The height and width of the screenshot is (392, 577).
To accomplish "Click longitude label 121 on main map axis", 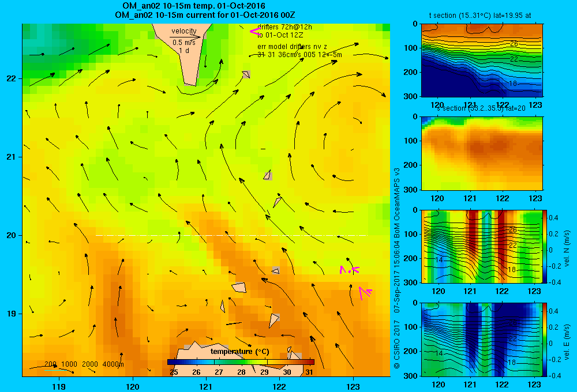I will (x=206, y=386).
